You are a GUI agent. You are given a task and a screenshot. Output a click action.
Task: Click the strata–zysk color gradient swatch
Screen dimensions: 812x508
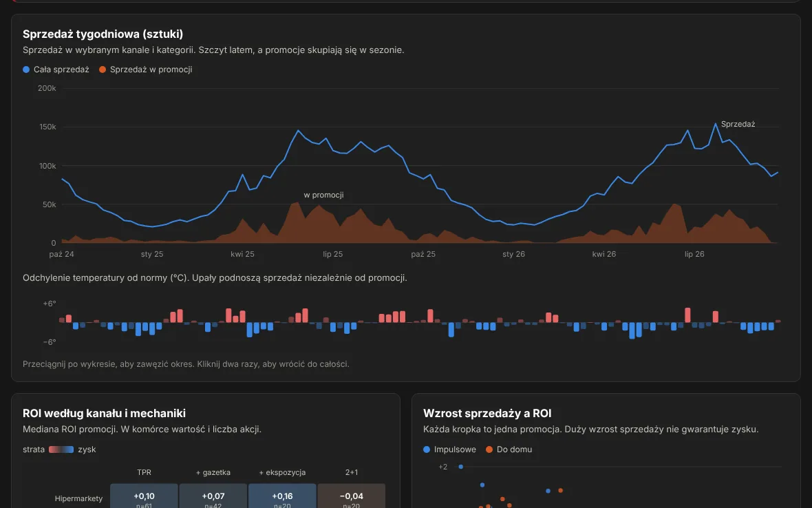pyautogui.click(x=61, y=449)
